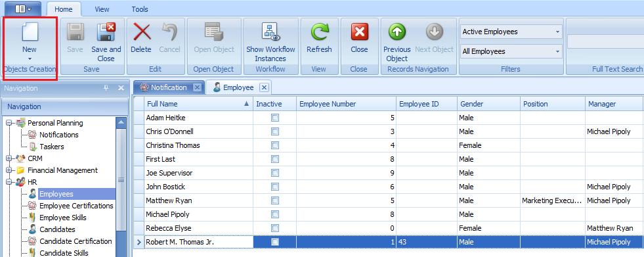
Task: Toggle Inactive checkbox for Matthew Ryan
Action: (x=275, y=200)
